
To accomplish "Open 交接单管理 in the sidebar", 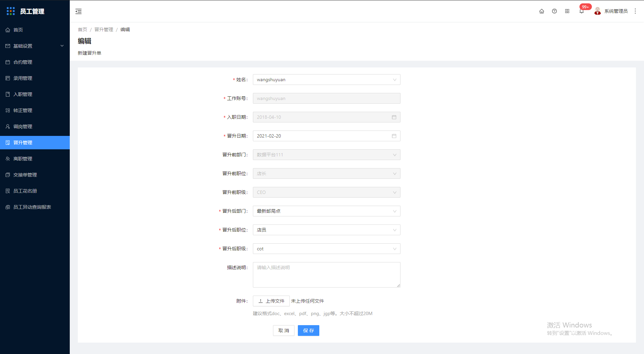I will pyautogui.click(x=35, y=175).
